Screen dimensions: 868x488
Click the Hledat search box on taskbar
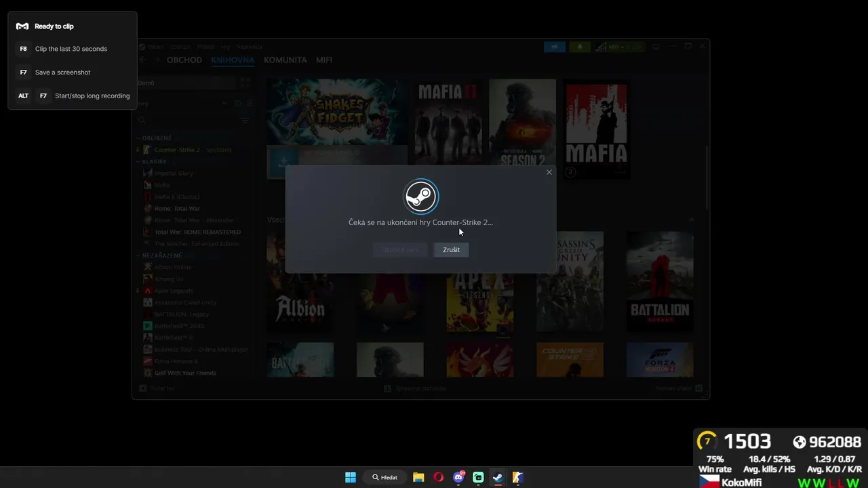pos(384,477)
